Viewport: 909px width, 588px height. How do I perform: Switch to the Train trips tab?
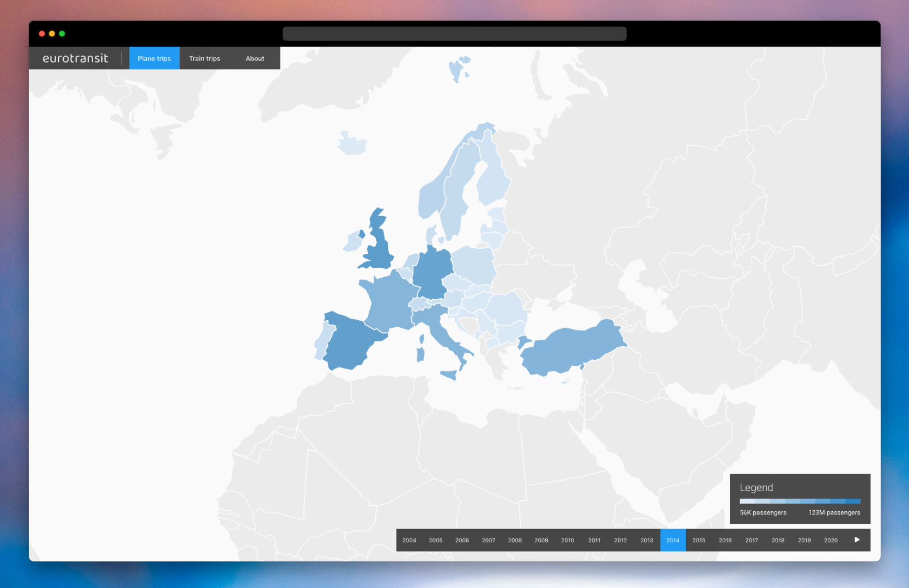204,58
